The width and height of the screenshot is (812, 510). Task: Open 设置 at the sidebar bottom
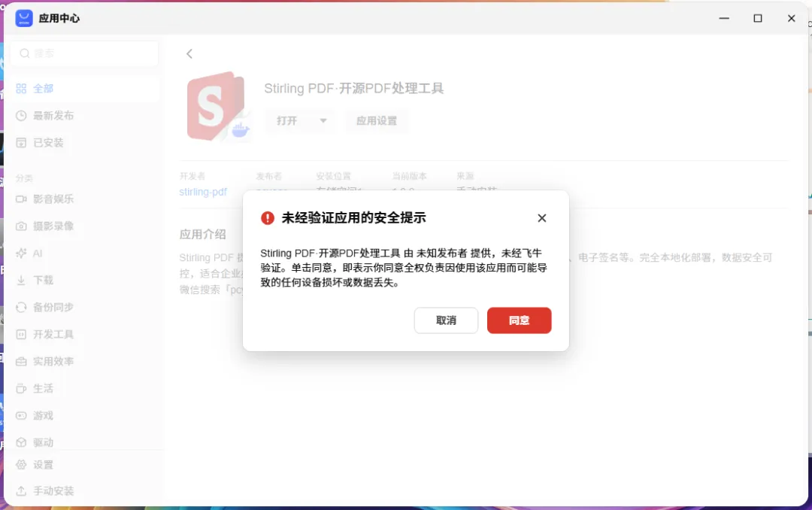84,465
